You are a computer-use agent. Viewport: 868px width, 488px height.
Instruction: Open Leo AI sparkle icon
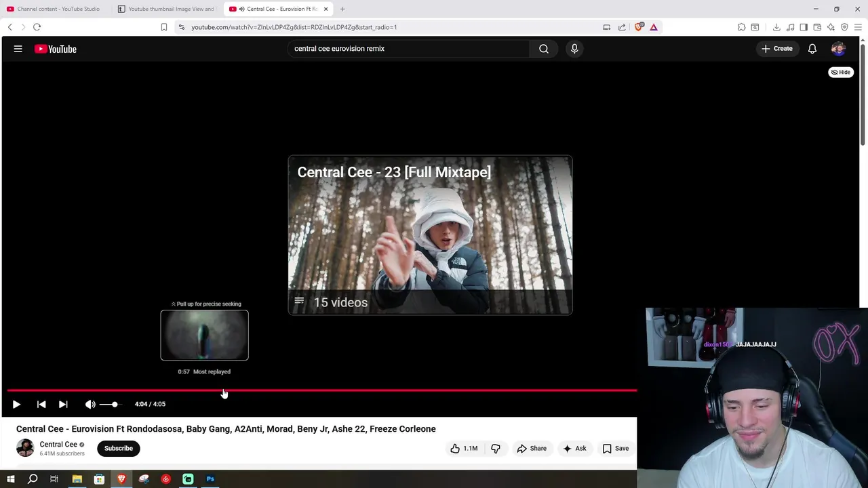(x=831, y=27)
